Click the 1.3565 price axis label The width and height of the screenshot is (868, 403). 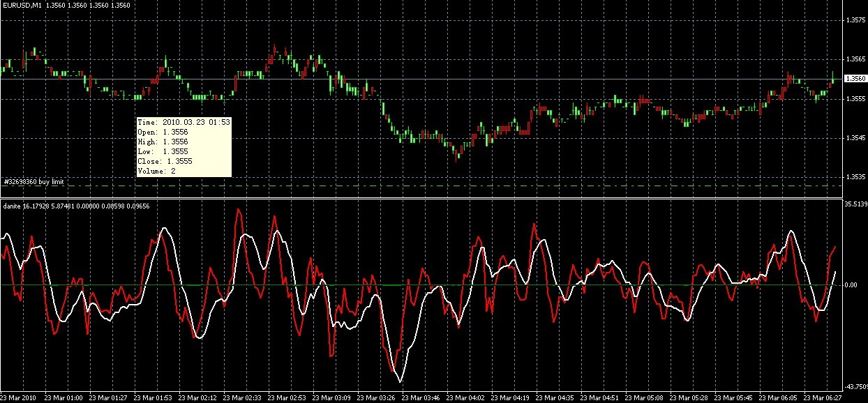tap(855, 60)
